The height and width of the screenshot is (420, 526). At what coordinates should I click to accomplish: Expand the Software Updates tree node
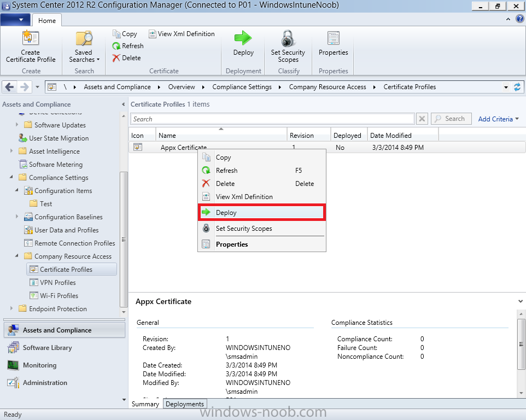pyautogui.click(x=17, y=125)
